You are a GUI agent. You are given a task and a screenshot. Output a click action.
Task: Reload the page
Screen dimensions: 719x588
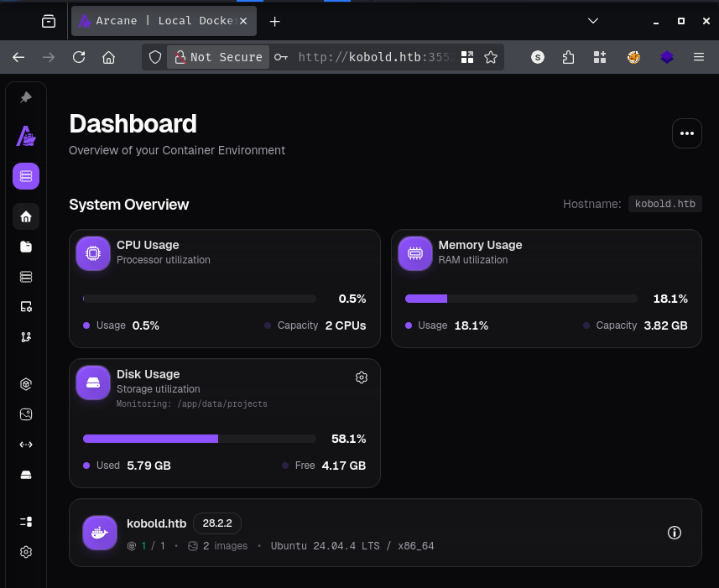79,57
